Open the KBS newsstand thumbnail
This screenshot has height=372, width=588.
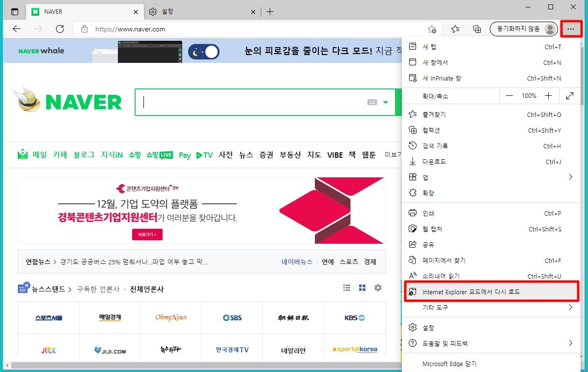(354, 317)
